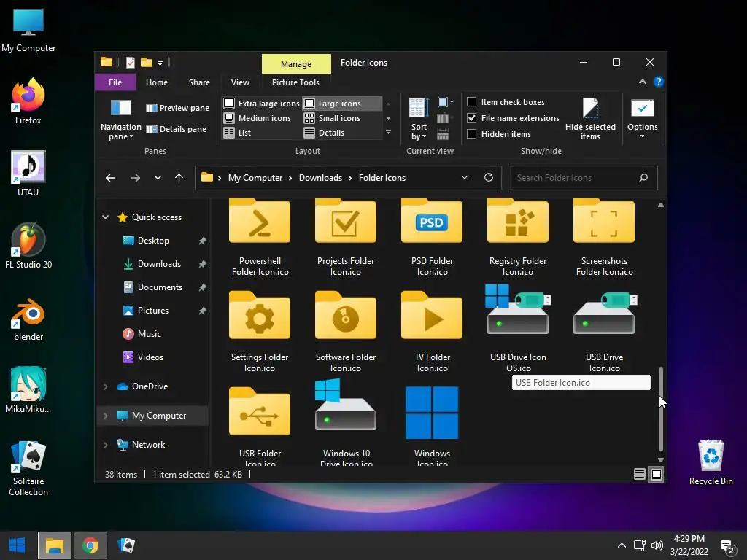This screenshot has height=560, width=747.
Task: Select the Settings Folder Icon.ico file
Action: click(260, 331)
